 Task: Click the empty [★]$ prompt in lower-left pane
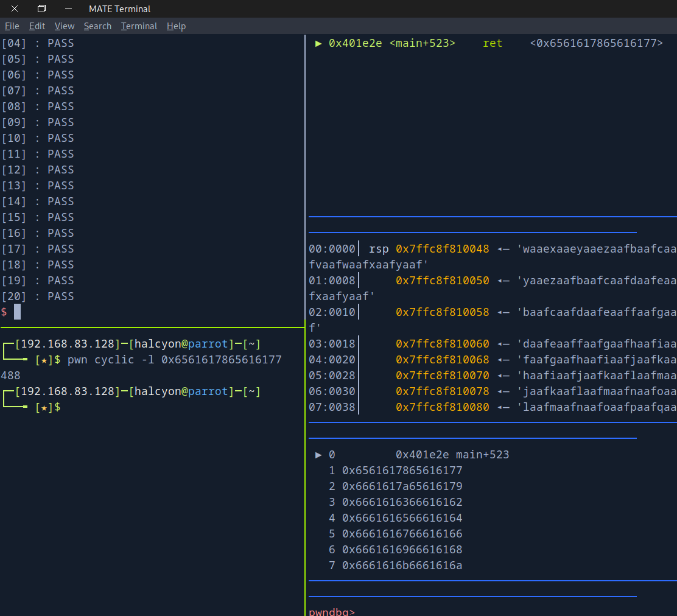pos(48,407)
